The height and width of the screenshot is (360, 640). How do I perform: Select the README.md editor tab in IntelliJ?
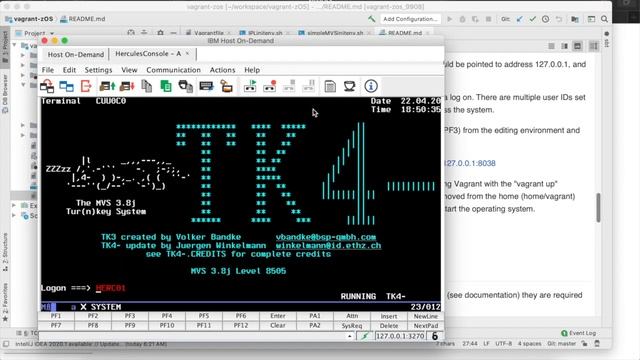[x=405, y=33]
